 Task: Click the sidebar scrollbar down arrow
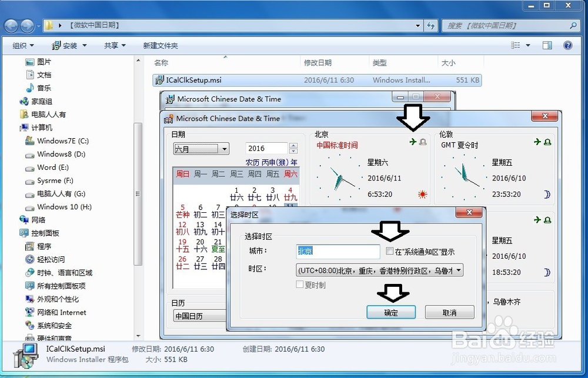tap(138, 336)
